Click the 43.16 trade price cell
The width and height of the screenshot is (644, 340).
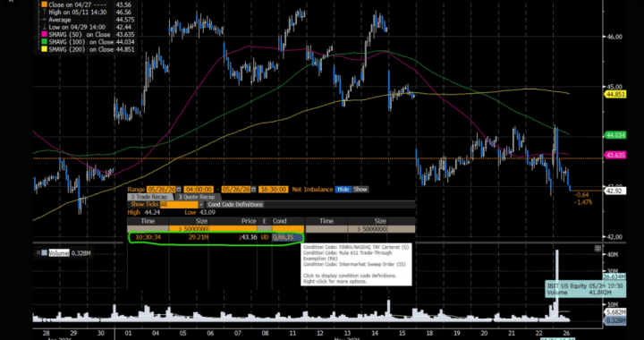(x=247, y=237)
